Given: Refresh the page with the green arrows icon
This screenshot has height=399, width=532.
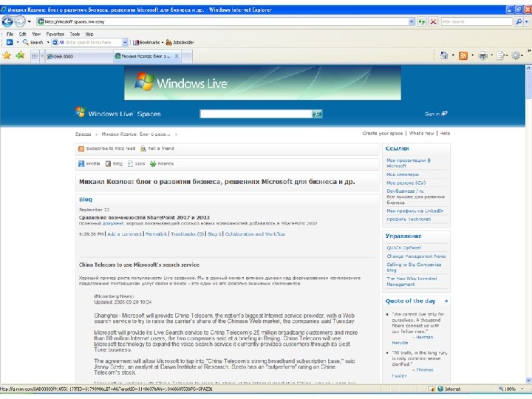Looking at the screenshot, I should click(422, 21).
